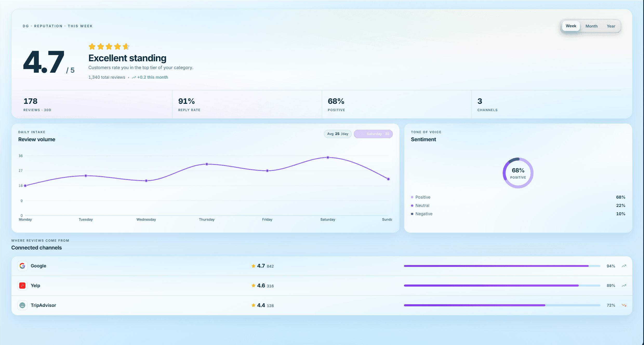This screenshot has height=345, width=644.
Task: Click the Neutral 22% value
Action: [x=621, y=206]
